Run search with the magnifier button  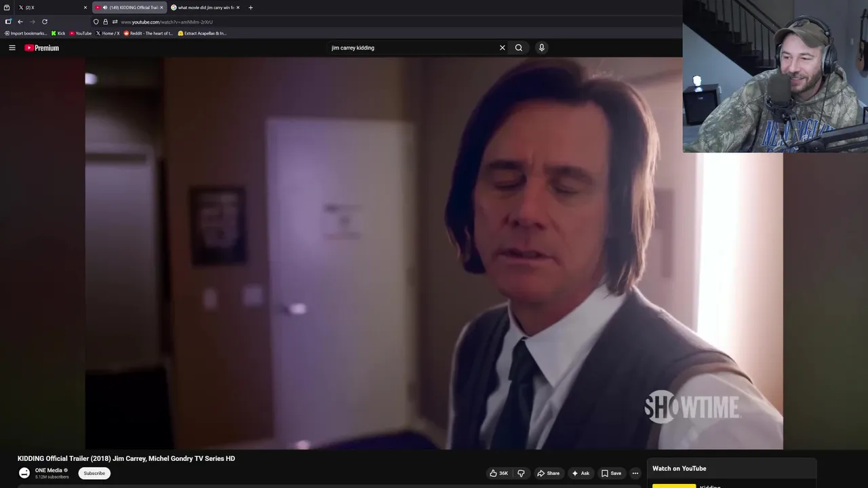coord(519,47)
